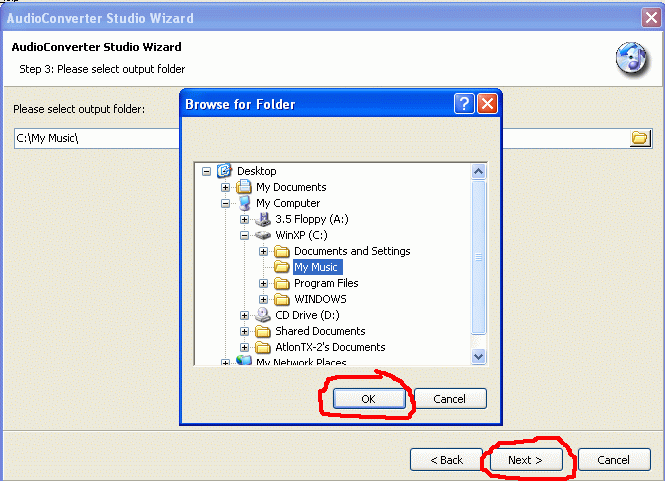
Task: Expand the WINDOWS folder node
Action: pos(263,299)
